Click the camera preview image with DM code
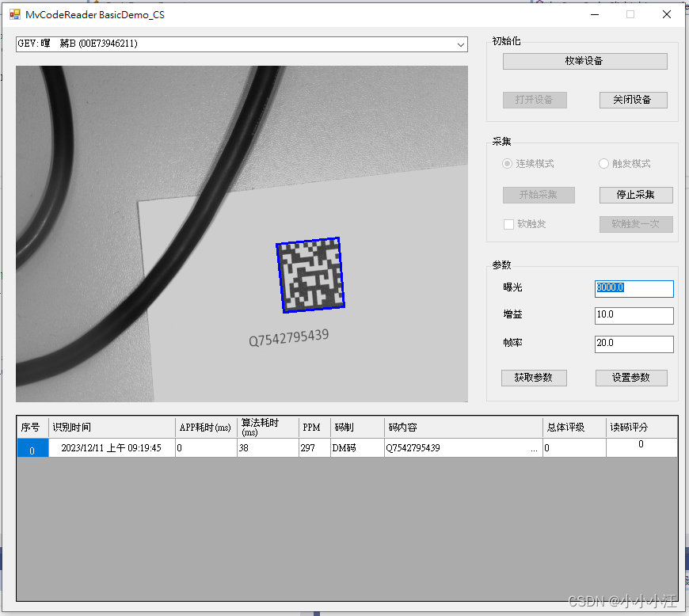The width and height of the screenshot is (689, 616). coord(242,234)
